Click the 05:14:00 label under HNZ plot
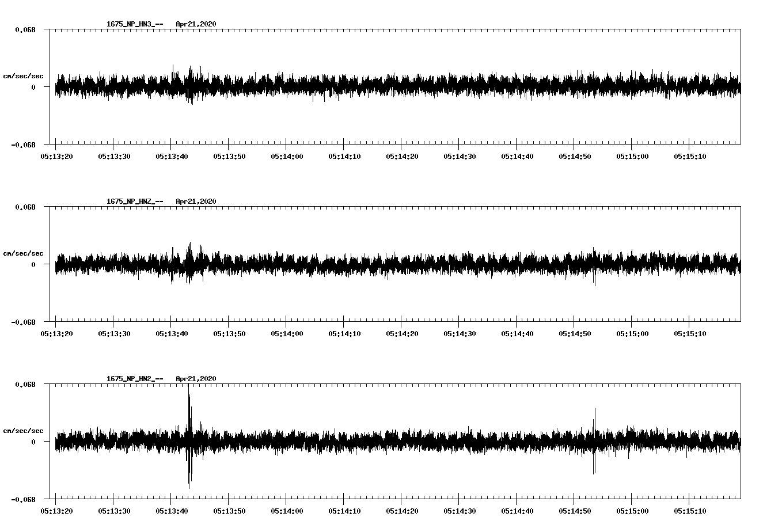The width and height of the screenshot is (782, 532). 286,333
